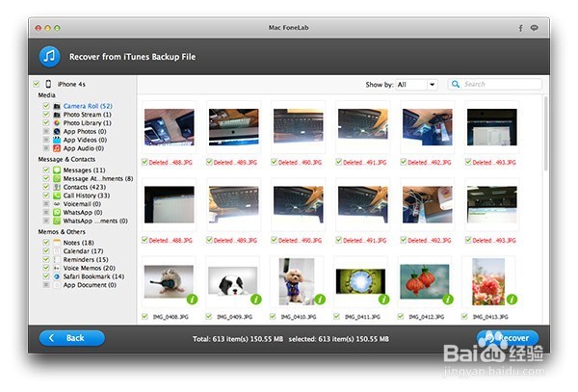
Task: Click the App Videos icon
Action: [x=57, y=140]
